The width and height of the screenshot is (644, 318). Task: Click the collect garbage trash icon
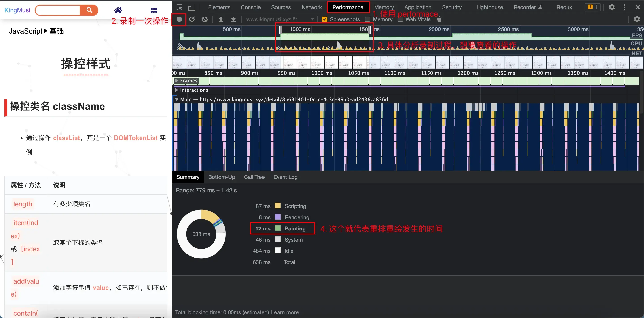[439, 19]
